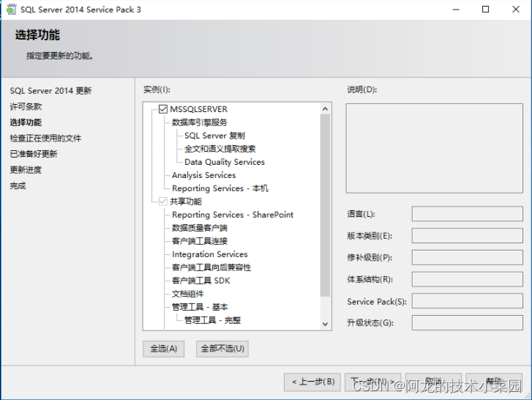The height and width of the screenshot is (400, 532).
Task: Click the 更新进度 step
Action: (x=26, y=170)
